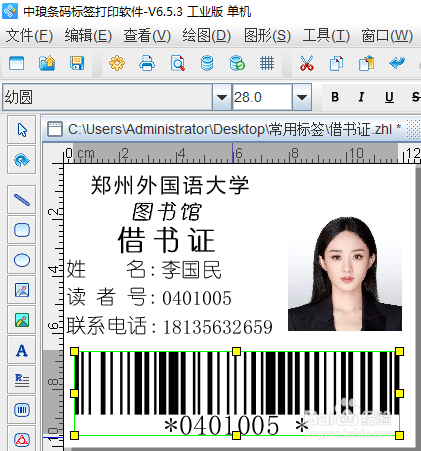Select the barcode drawing tool
Image resolution: width=421 pixels, height=451 pixels.
pyautogui.click(x=22, y=410)
